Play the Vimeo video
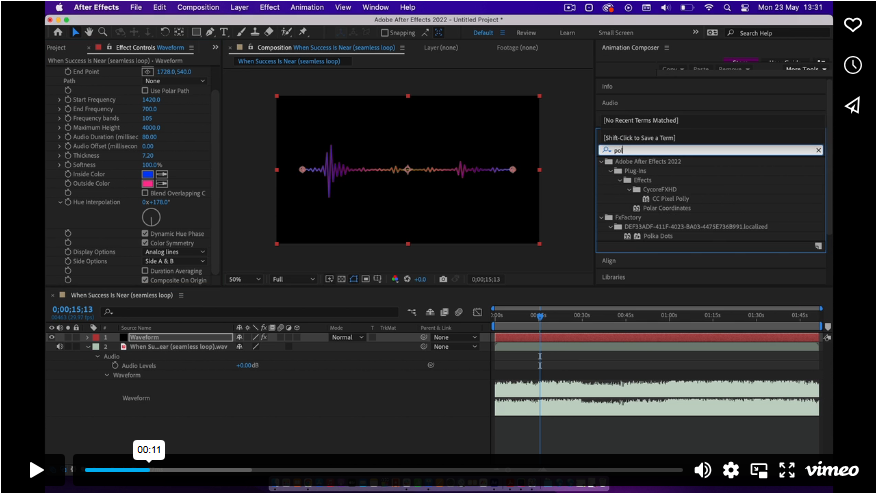 click(36, 470)
